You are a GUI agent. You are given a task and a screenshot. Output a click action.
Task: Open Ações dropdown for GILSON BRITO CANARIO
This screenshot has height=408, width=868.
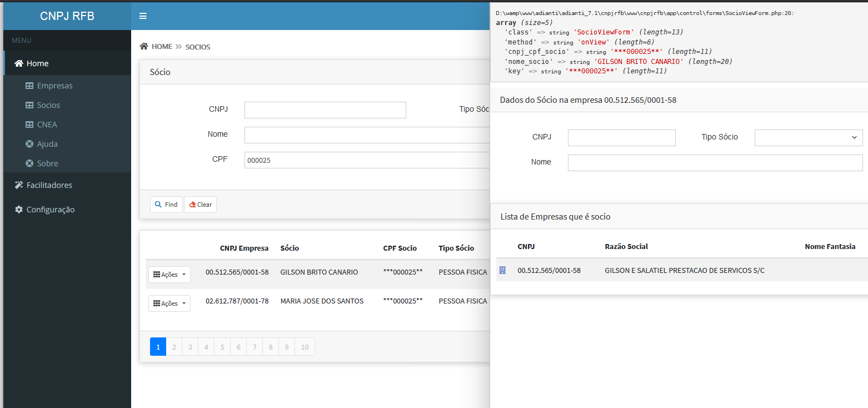(169, 275)
